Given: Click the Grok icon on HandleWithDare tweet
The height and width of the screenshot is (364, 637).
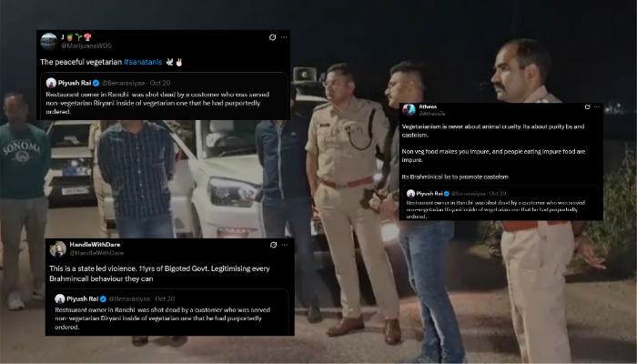Looking at the screenshot, I should [274, 245].
